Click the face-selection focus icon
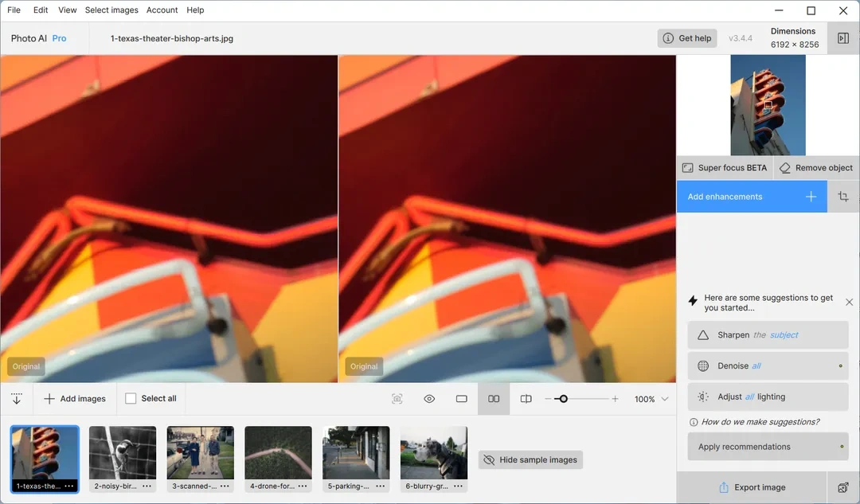This screenshot has width=860, height=504. point(397,399)
